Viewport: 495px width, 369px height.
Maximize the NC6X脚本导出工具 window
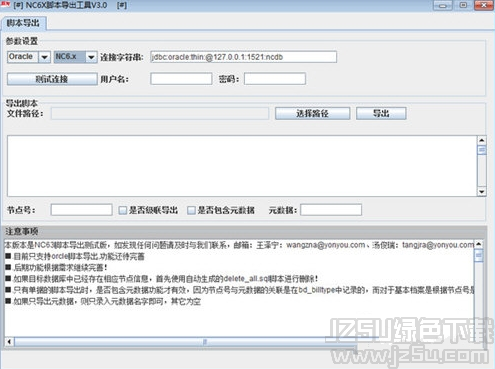pyautogui.click(x=463, y=5)
